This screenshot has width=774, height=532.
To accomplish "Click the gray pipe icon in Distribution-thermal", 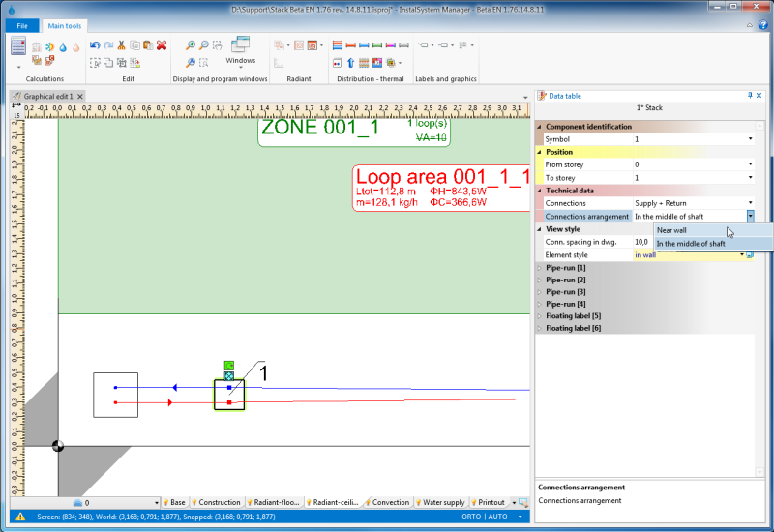I will point(404,45).
